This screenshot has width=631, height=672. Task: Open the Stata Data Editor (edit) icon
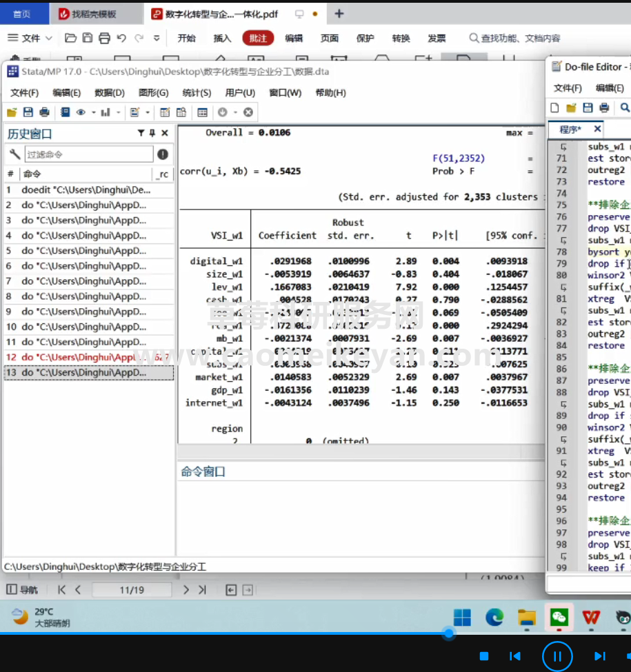coord(165,112)
